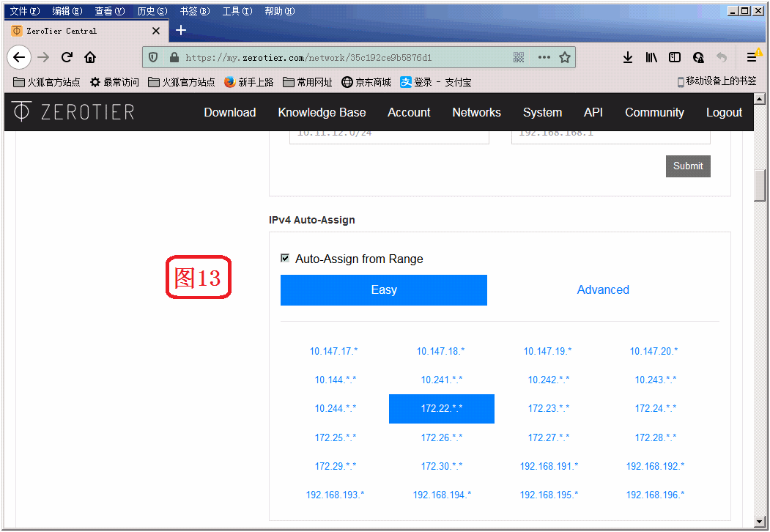Click the ZeroTier logo
Viewport: 770px width, 532px height.
pos(73,112)
